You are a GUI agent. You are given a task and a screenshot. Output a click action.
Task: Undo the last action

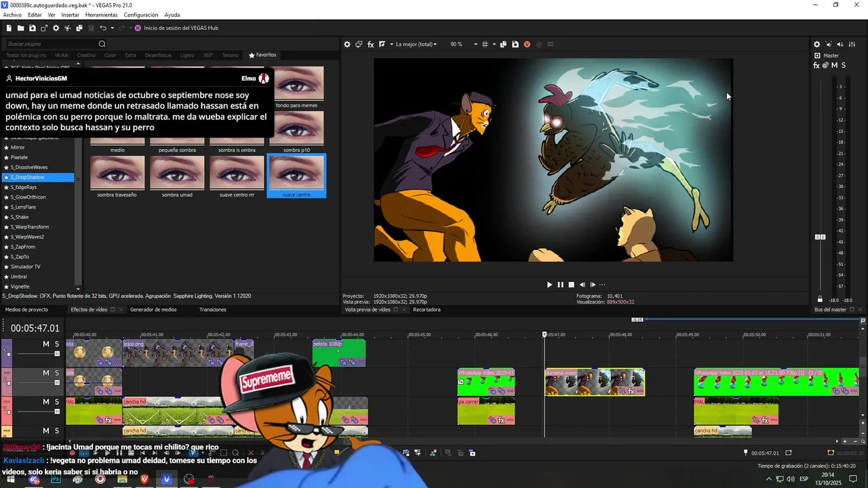pyautogui.click(x=102, y=28)
